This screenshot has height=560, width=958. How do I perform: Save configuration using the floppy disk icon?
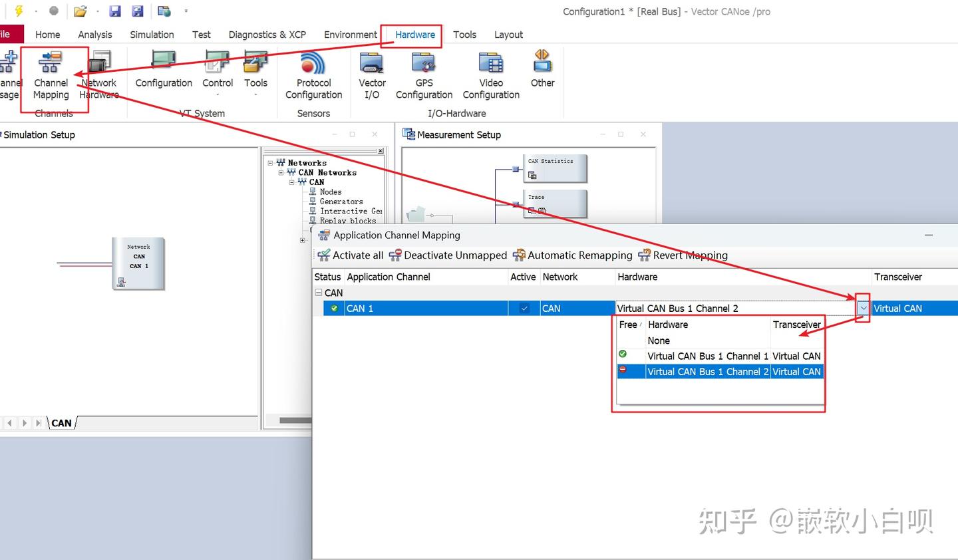point(115,11)
